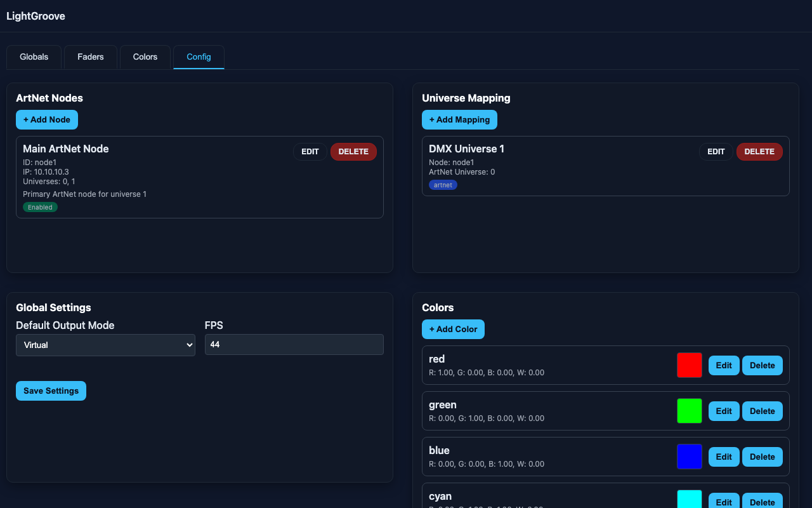Delete the DMX Universe 1 mapping
This screenshot has width=812, height=508.
759,152
